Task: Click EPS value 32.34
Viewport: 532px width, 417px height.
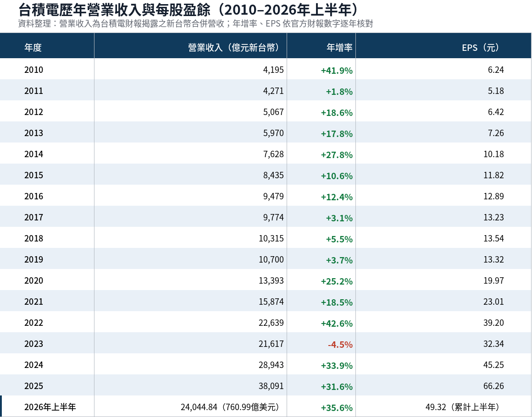Action: [x=493, y=344]
